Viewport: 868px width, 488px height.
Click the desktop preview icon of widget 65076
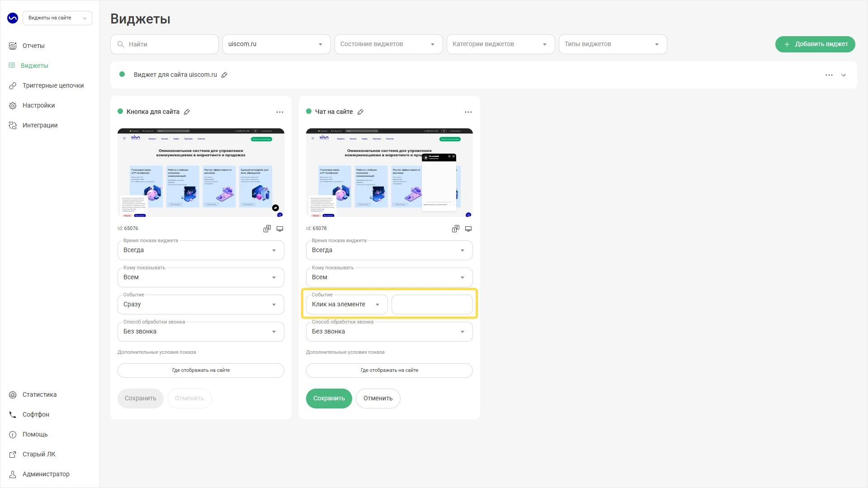point(280,229)
